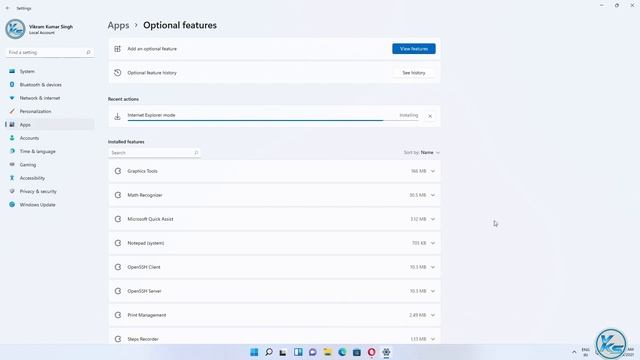Image resolution: width=640 pixels, height=360 pixels.
Task: Click the download icon beside Internet Explorer mode
Action: [118, 116]
